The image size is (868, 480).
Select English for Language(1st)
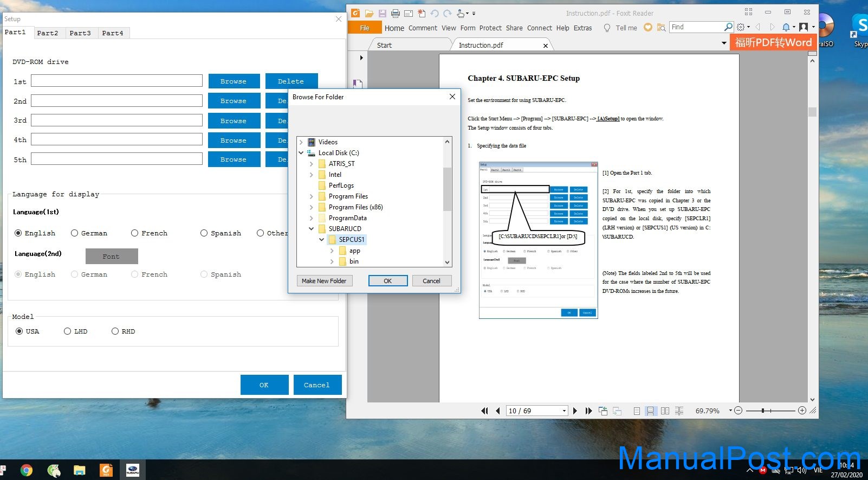18,233
